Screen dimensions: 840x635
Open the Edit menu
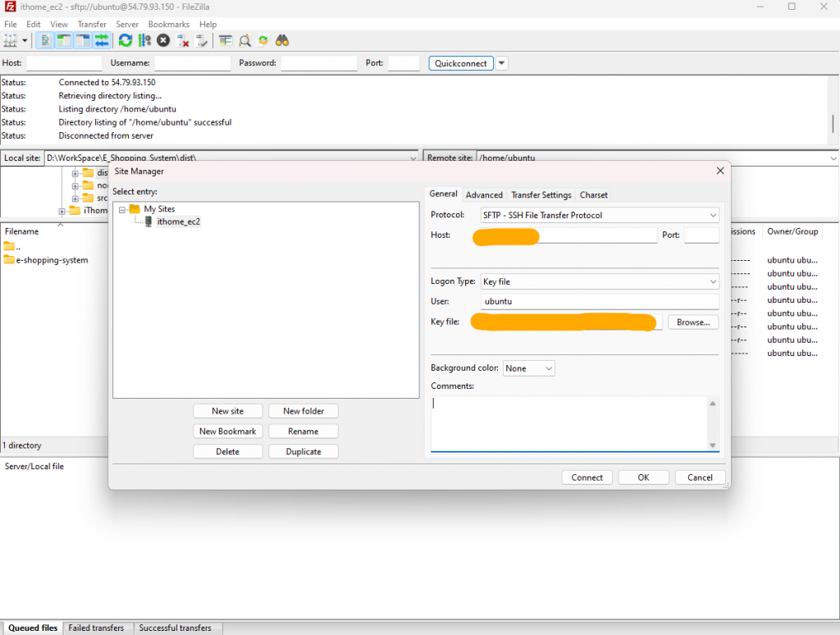pos(33,24)
